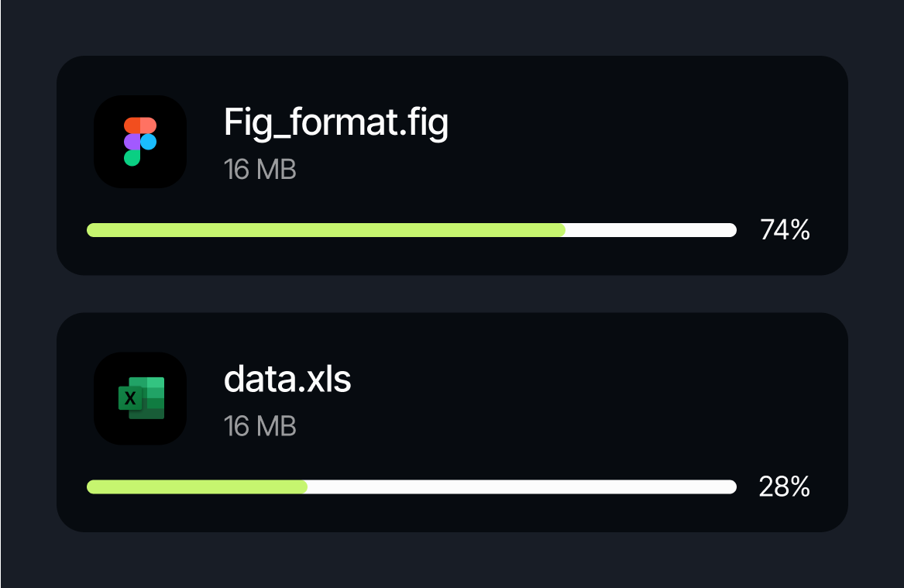904x588 pixels.
Task: Click the data.xls progress bar
Action: point(411,487)
